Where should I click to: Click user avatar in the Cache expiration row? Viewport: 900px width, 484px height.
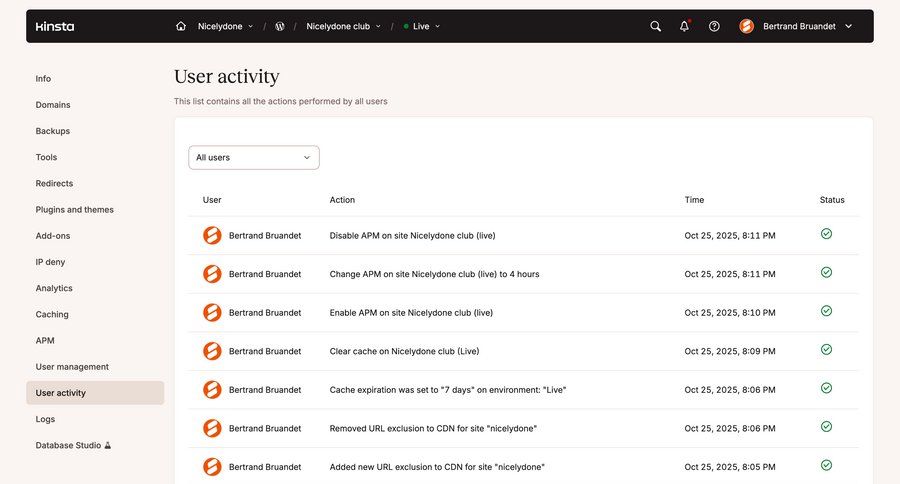212,390
